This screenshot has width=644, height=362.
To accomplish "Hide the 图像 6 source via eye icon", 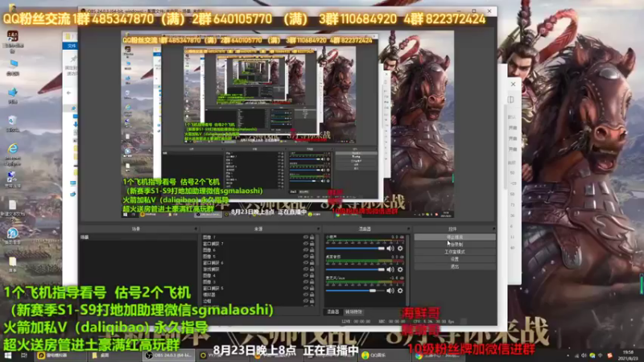I will coord(306,250).
